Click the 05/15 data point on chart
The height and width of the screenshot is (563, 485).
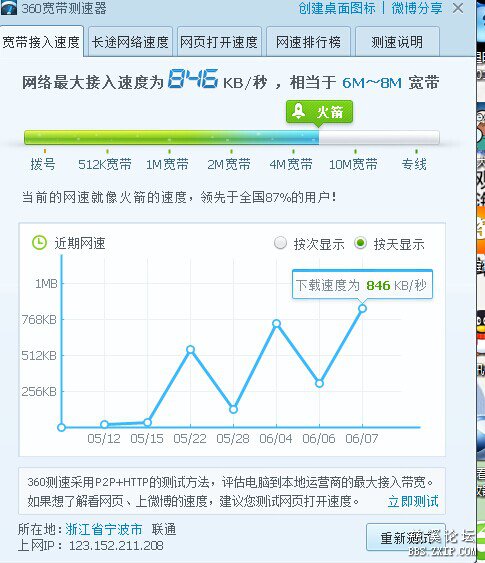click(x=148, y=422)
